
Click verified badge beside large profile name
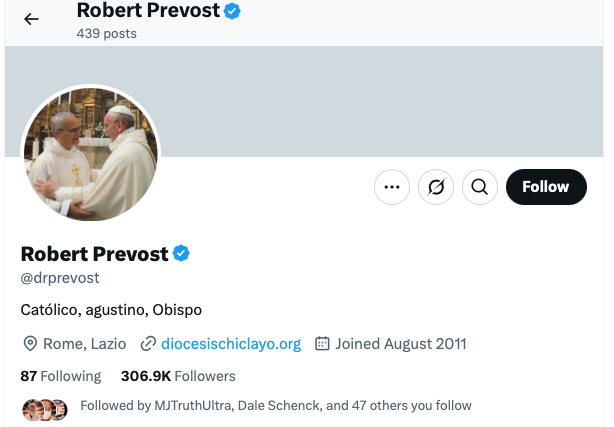[x=182, y=253]
